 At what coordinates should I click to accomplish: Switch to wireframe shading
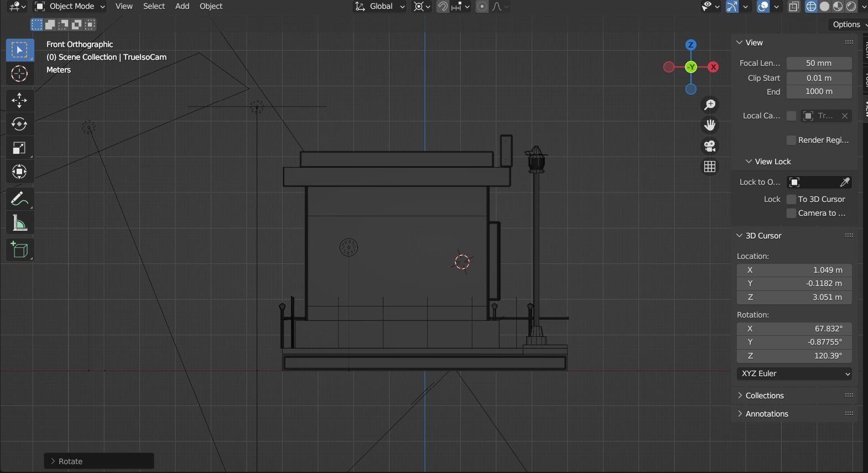[811, 7]
